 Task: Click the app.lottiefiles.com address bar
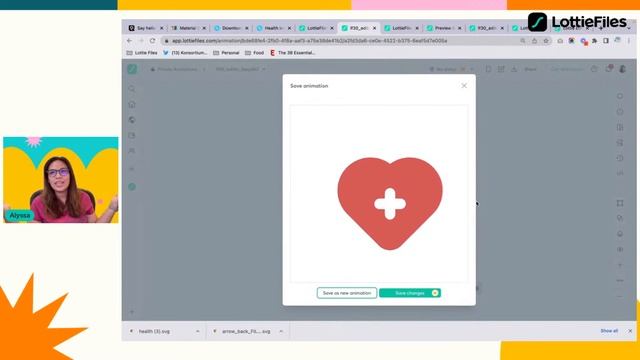point(309,41)
